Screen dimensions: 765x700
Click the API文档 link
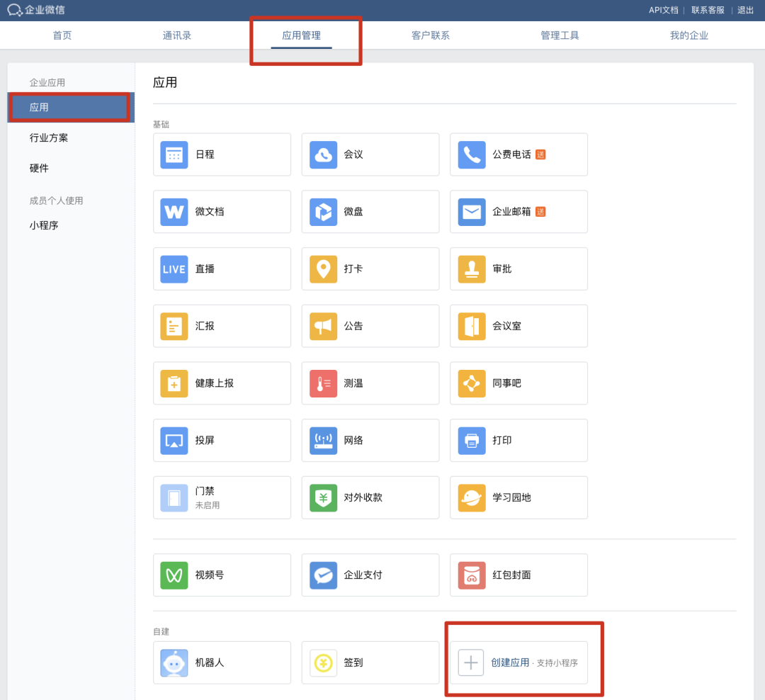663,10
